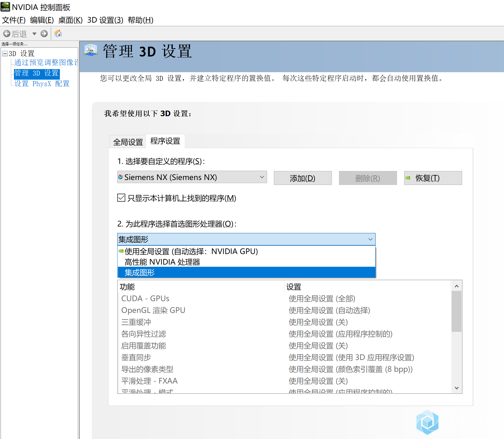
Task: Click 垂直同步 value 使用全局设置 (使用 3D 应用程序设置)
Action: (351, 357)
